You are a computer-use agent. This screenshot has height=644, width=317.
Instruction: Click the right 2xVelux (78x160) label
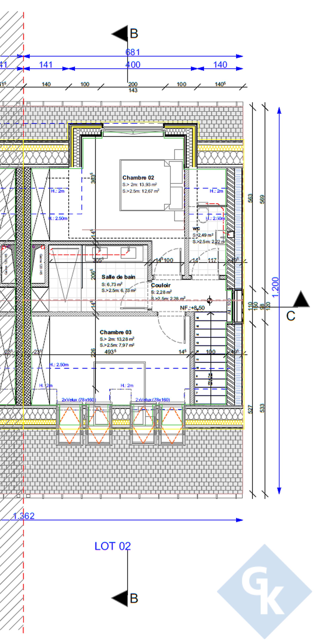153,400
